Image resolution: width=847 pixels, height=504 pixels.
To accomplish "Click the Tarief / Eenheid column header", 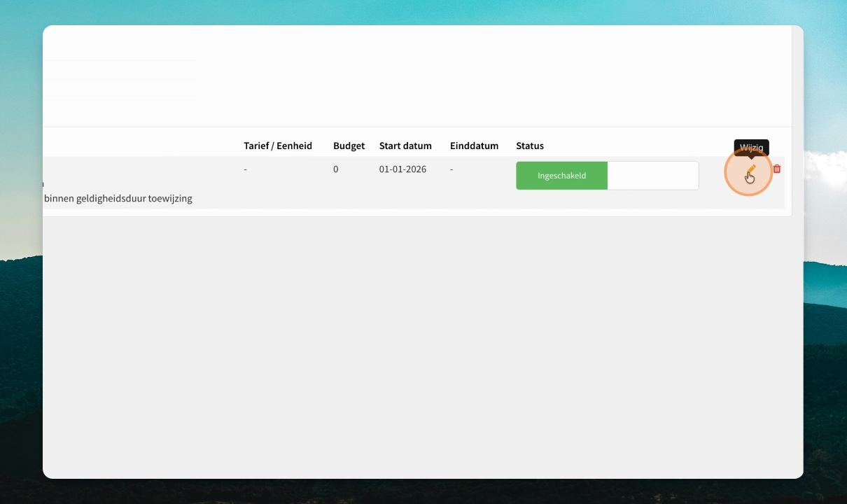I will pos(278,146).
